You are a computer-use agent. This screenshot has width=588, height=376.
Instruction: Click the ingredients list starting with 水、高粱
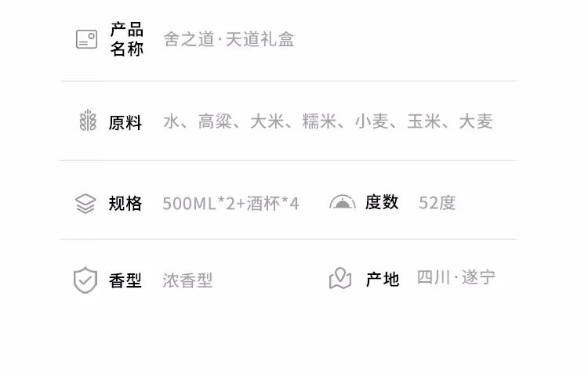tap(328, 121)
